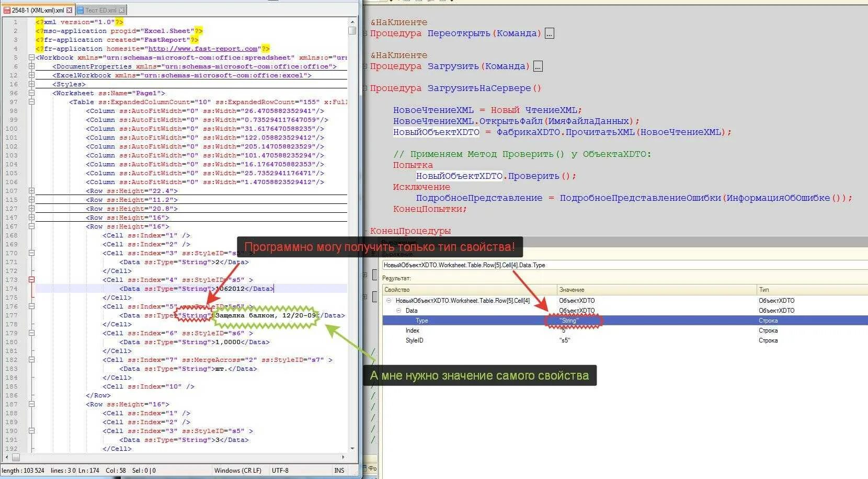Toggle fold marker beside Процедура Переоткрыть
Image resolution: width=868 pixels, height=479 pixels.
pos(365,33)
